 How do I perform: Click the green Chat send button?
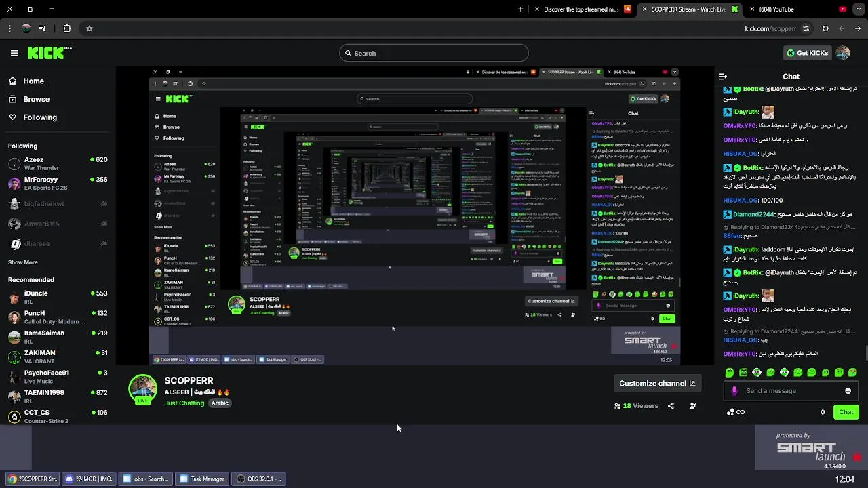click(846, 411)
